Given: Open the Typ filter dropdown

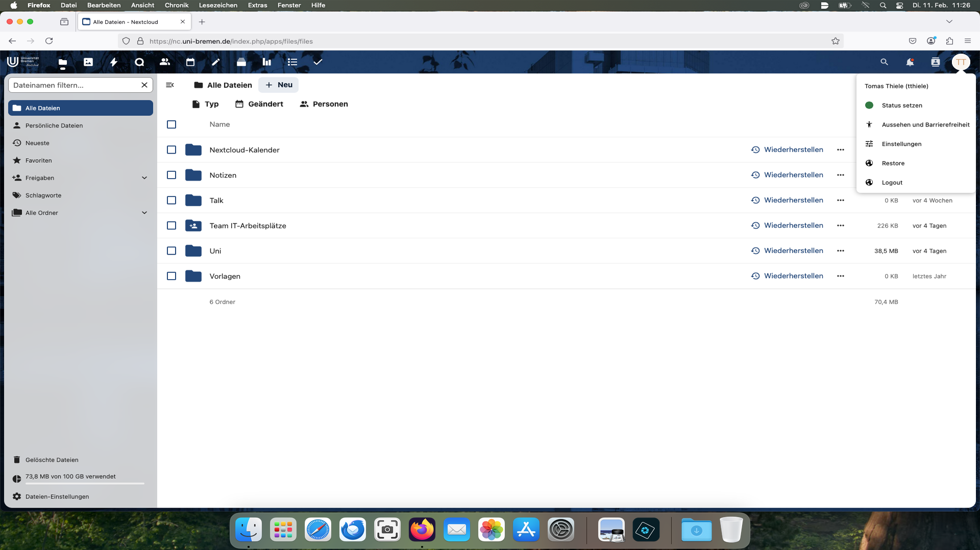Looking at the screenshot, I should point(205,104).
